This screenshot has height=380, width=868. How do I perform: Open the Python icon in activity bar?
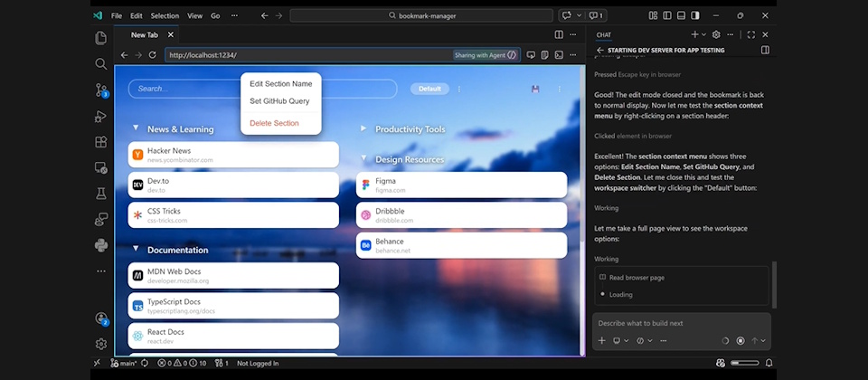(101, 245)
